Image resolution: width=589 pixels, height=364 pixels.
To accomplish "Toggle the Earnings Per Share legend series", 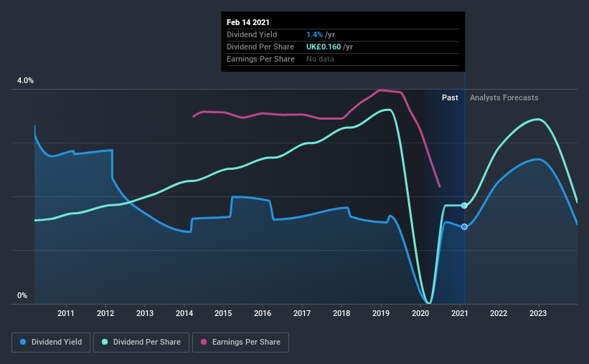I will click(x=240, y=343).
